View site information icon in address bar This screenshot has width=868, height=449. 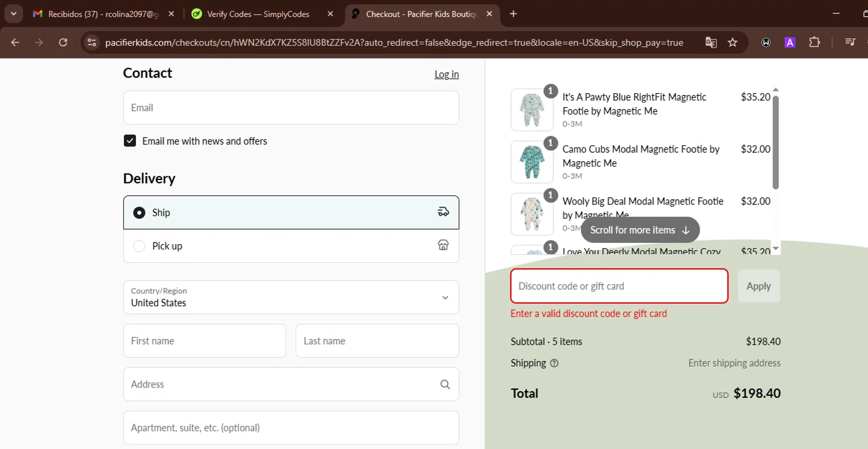pos(92,42)
